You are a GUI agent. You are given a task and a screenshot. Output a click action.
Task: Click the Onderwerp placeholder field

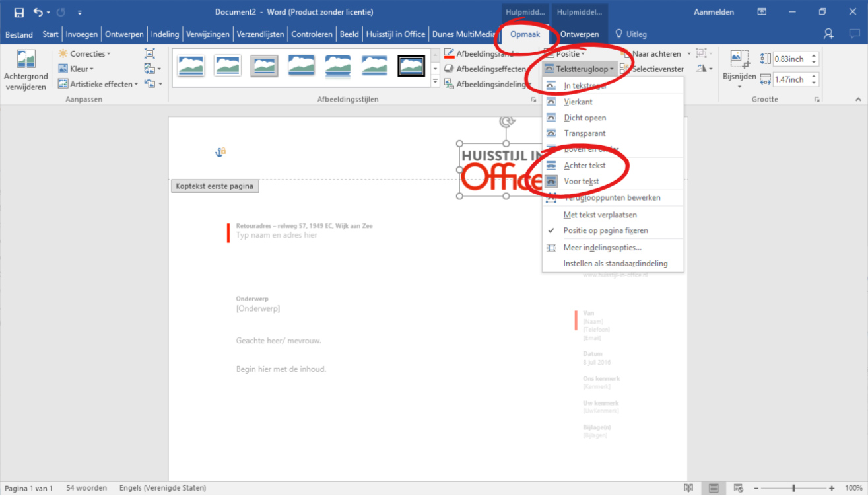coord(258,308)
